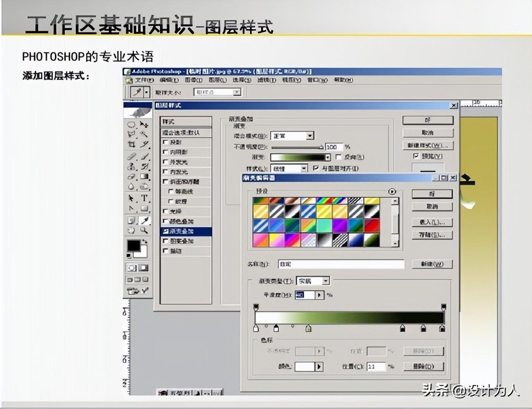Open the 图像 (Image) menu
Screen dimensions: 532x409
[x=193, y=80]
